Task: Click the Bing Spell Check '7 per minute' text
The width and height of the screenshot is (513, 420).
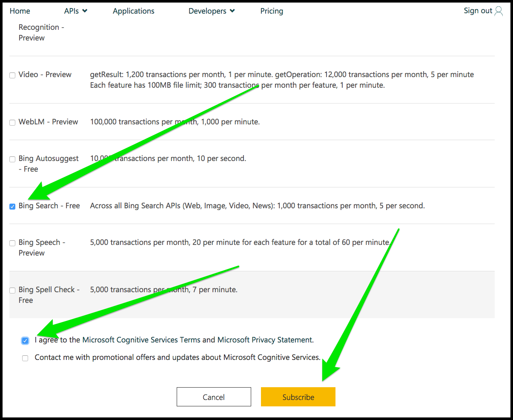Action: [215, 290]
